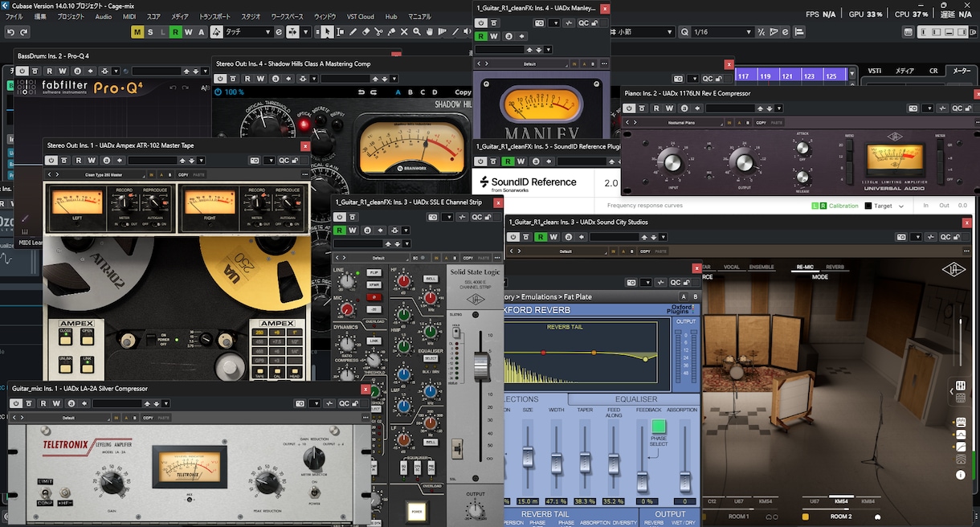Toggle power button of Pro-Q 4 plugin

(x=22, y=71)
